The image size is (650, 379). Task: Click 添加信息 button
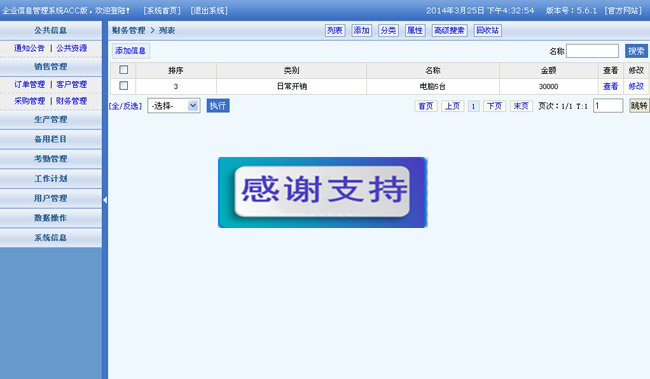point(131,51)
